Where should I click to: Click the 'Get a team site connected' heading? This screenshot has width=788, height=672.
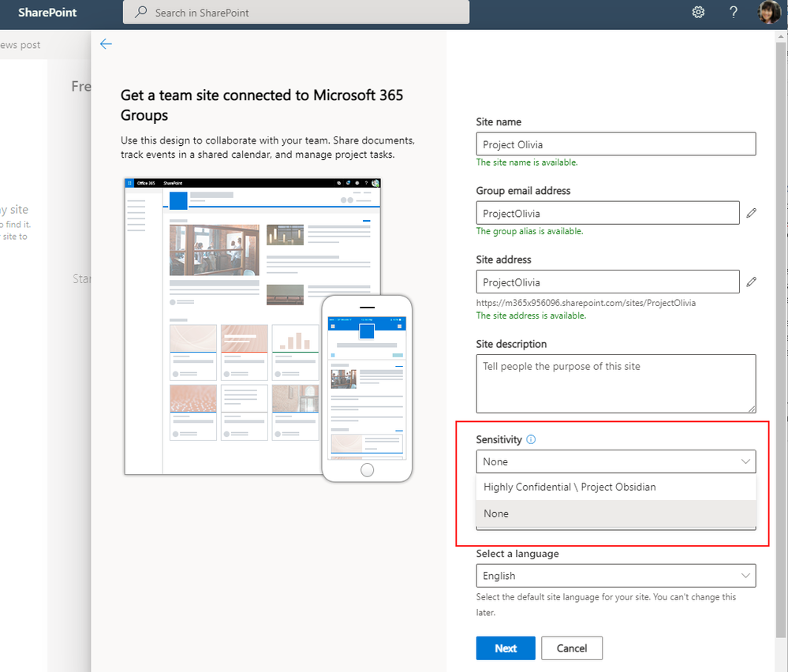point(261,105)
